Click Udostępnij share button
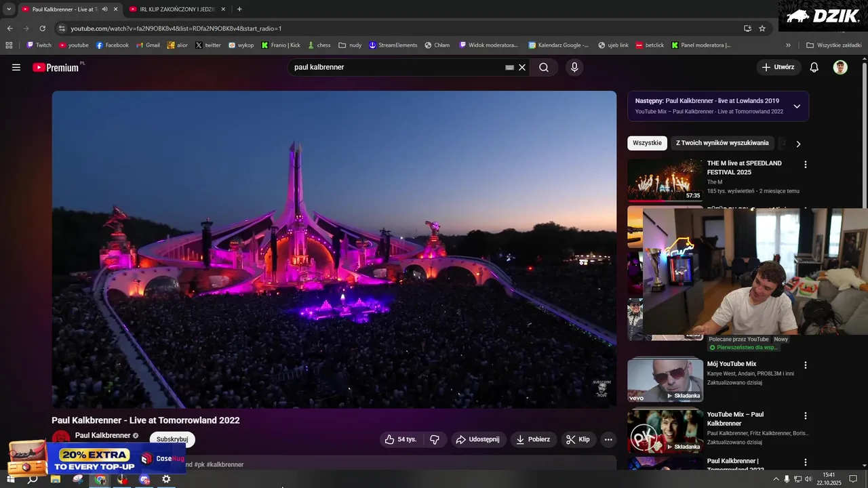868x488 pixels. (478, 439)
